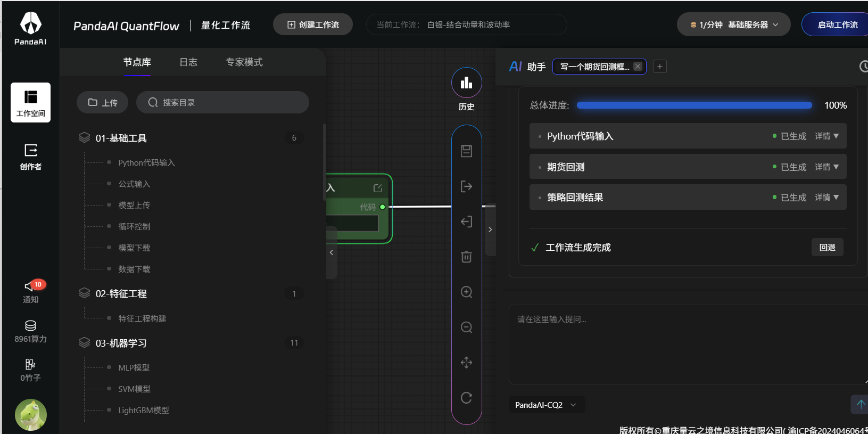868x434 pixels.
Task: Click the 创建工作流 button
Action: (x=313, y=24)
